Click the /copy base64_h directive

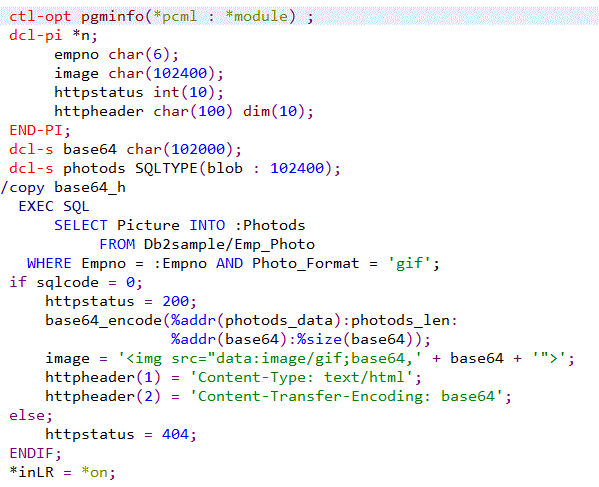click(63, 188)
